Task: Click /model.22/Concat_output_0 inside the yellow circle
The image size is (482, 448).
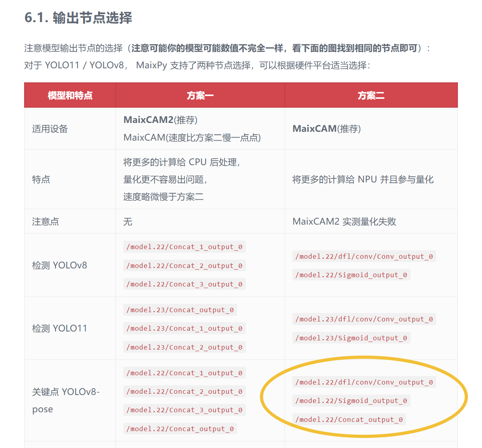Action: coord(349,419)
